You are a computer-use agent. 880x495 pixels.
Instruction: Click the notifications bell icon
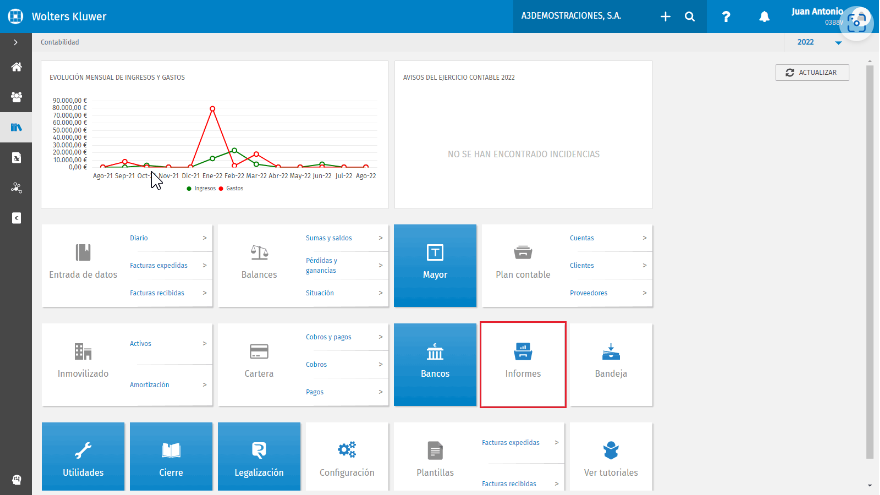(764, 17)
